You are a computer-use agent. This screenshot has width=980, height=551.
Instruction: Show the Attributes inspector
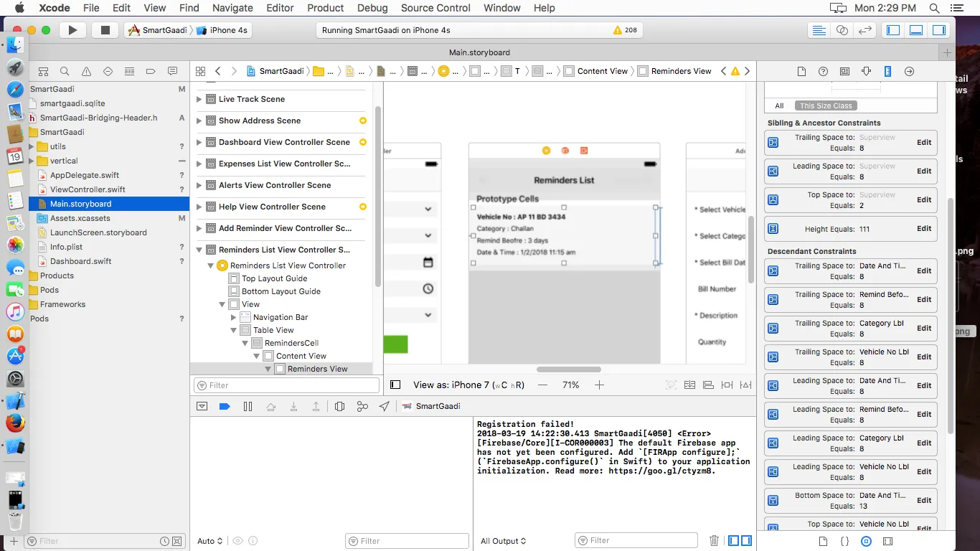[866, 71]
